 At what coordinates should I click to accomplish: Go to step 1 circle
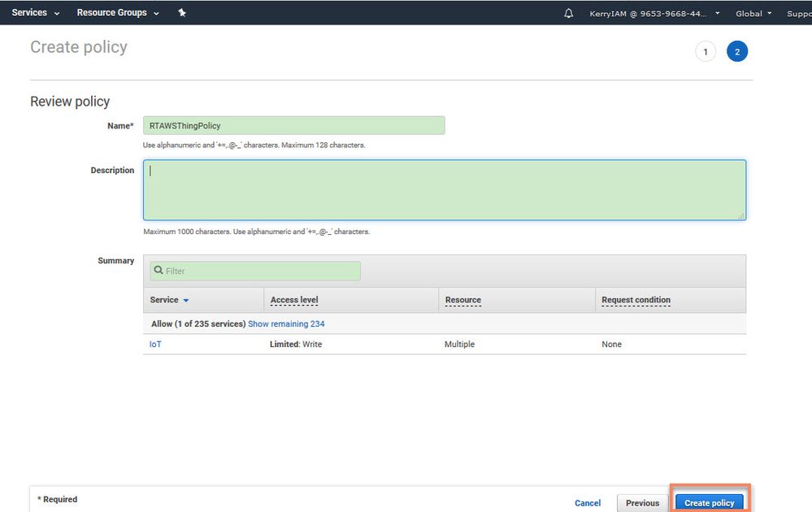(706, 52)
